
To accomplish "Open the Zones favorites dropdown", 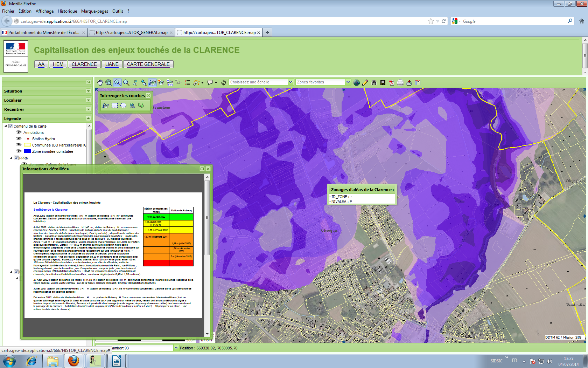I will (x=348, y=82).
